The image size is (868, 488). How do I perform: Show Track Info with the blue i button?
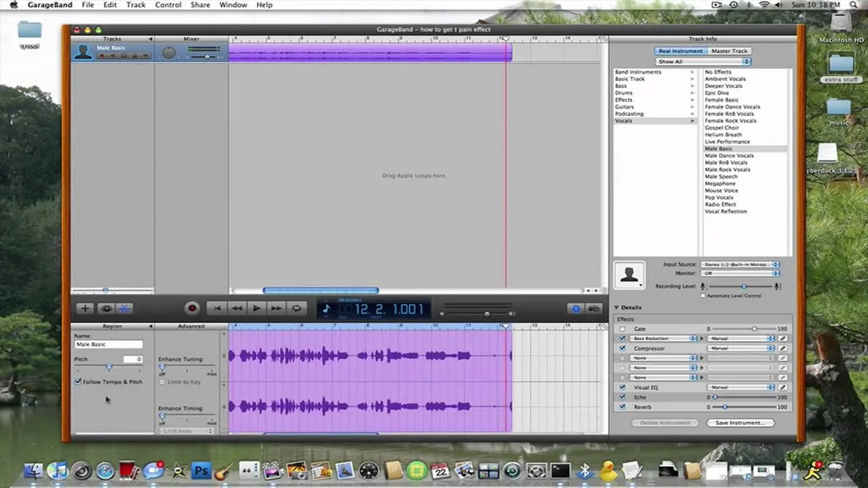click(576, 308)
